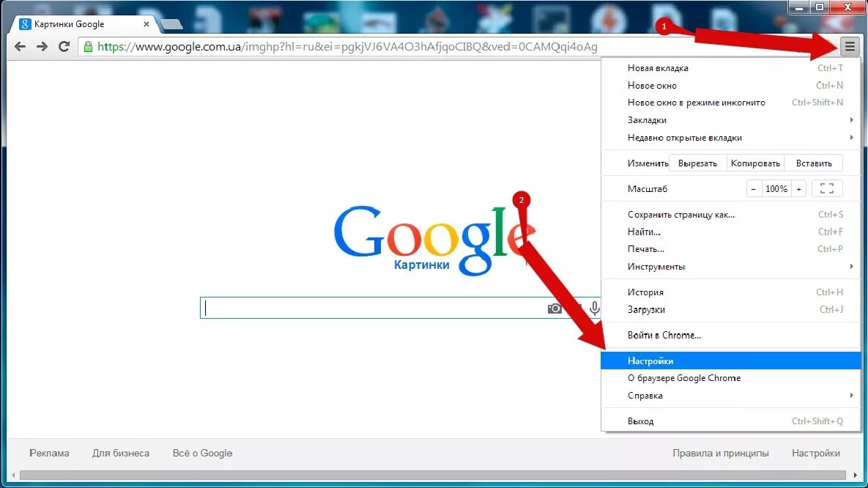
Task: Click the green padlock security icon
Action: [x=88, y=47]
